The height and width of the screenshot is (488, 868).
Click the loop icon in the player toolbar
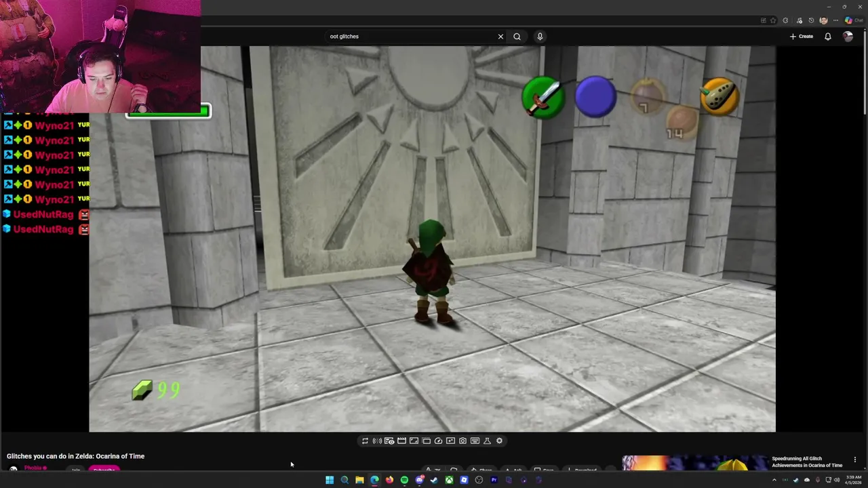pos(365,441)
